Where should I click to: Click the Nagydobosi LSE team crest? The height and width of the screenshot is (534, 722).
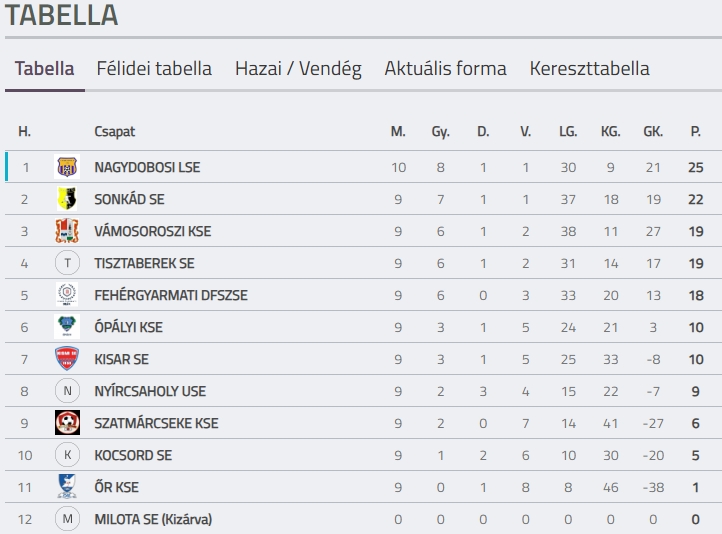click(67, 167)
